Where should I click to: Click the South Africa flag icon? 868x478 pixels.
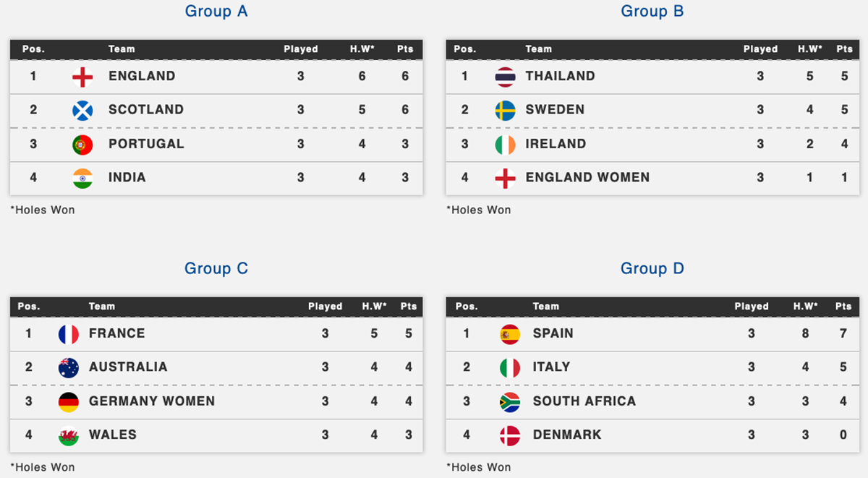[510, 402]
